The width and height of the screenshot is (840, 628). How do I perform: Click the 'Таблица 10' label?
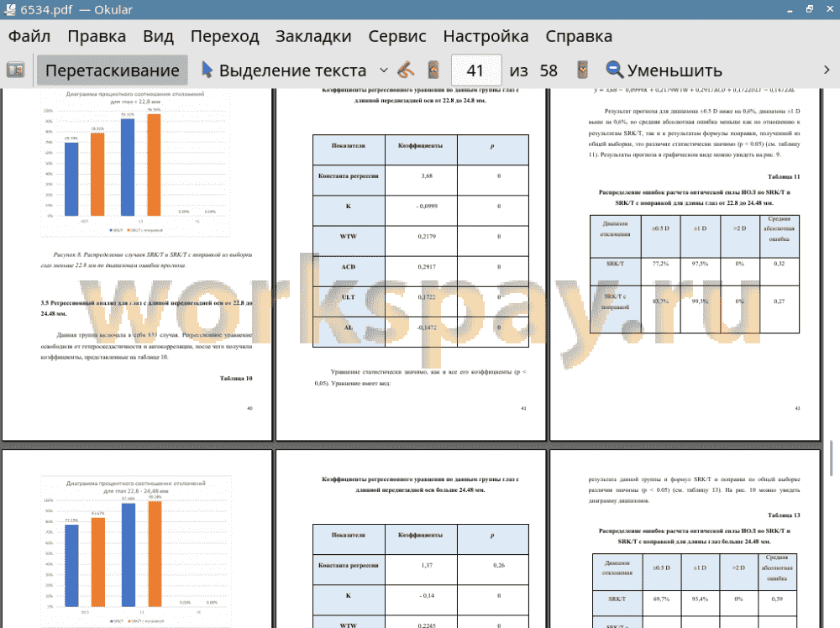pyautogui.click(x=236, y=378)
